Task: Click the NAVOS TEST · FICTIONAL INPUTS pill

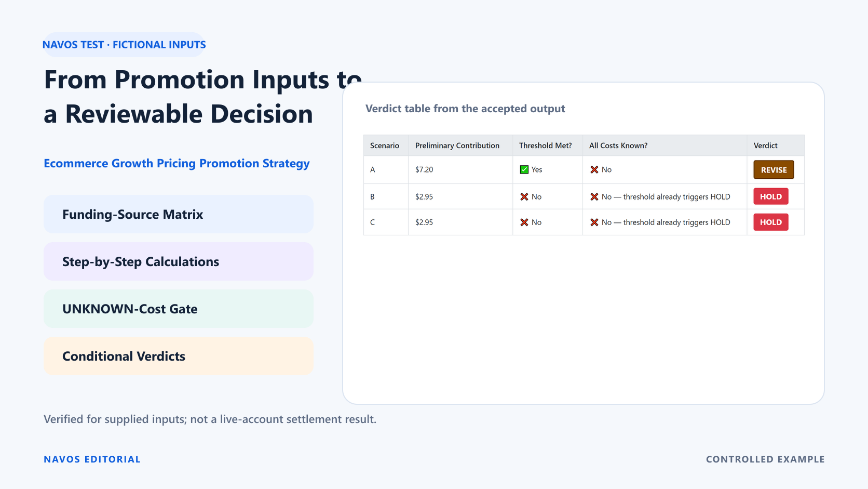Action: pos(124,45)
